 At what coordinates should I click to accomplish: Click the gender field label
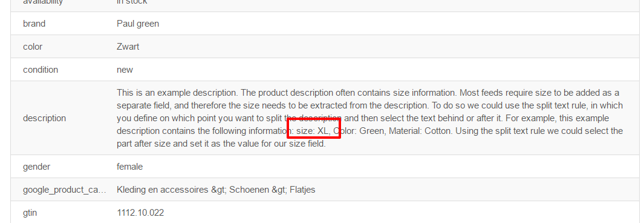[x=36, y=167]
